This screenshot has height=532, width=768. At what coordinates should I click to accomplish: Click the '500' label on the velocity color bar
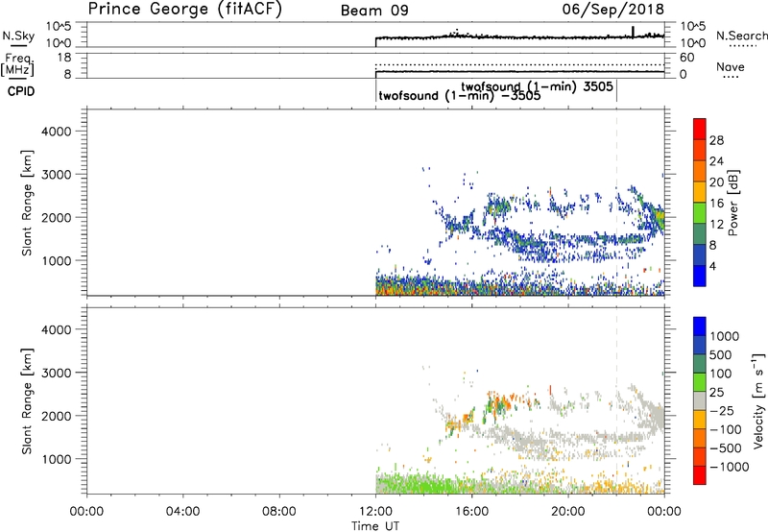pyautogui.click(x=720, y=355)
